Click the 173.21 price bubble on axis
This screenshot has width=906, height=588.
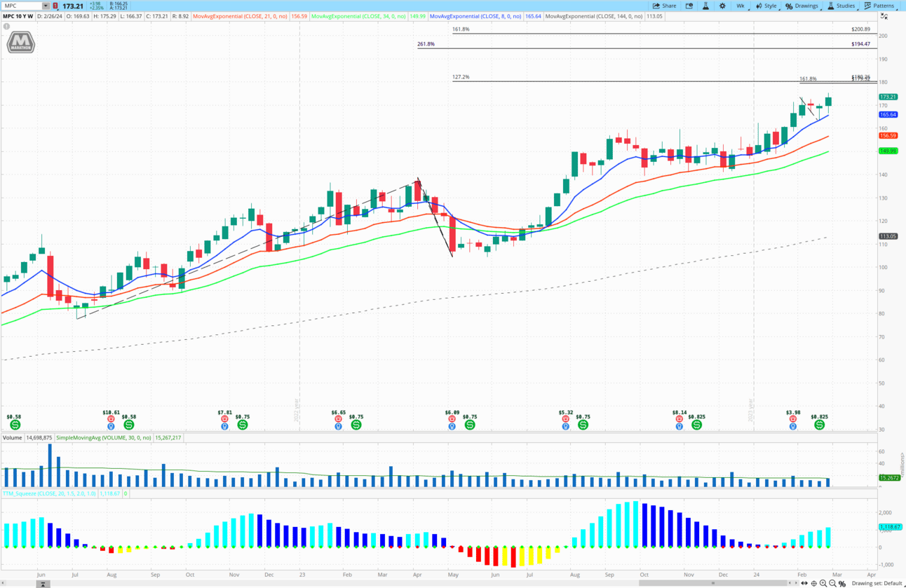[x=888, y=97]
